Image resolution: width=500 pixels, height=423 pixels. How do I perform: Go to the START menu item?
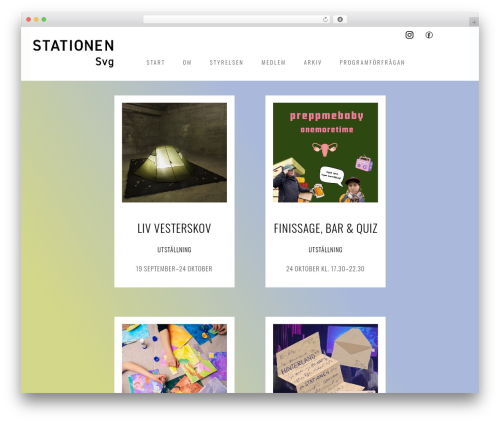tap(156, 62)
